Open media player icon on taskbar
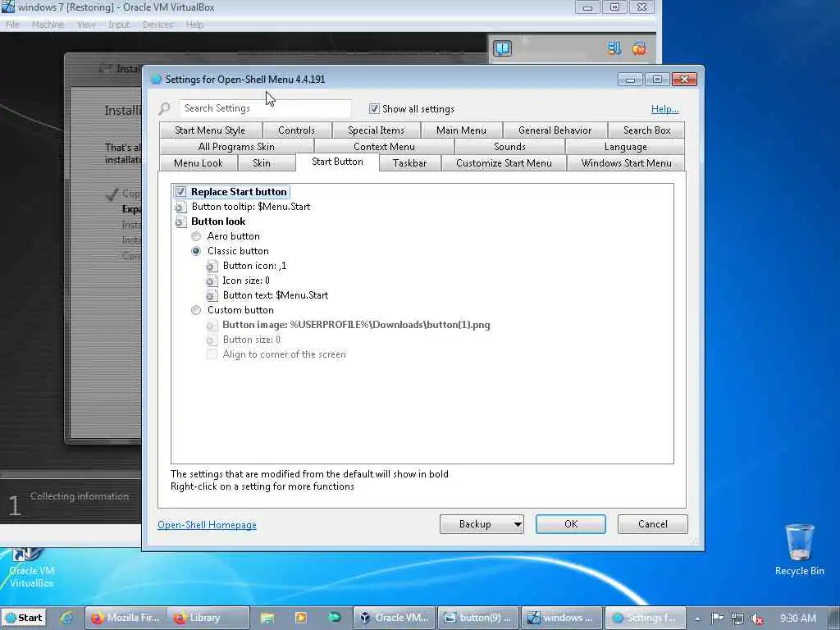The width and height of the screenshot is (840, 630). click(300, 618)
